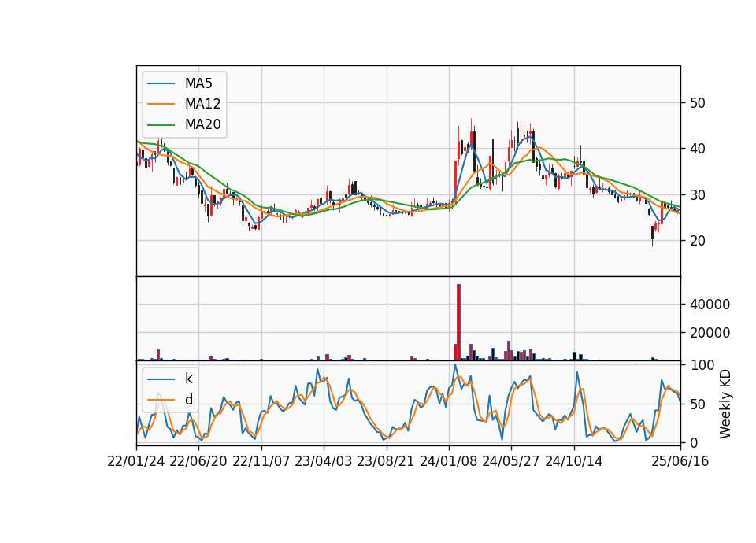Click the d legend label
This screenshot has height=543, width=756.
[x=188, y=400]
